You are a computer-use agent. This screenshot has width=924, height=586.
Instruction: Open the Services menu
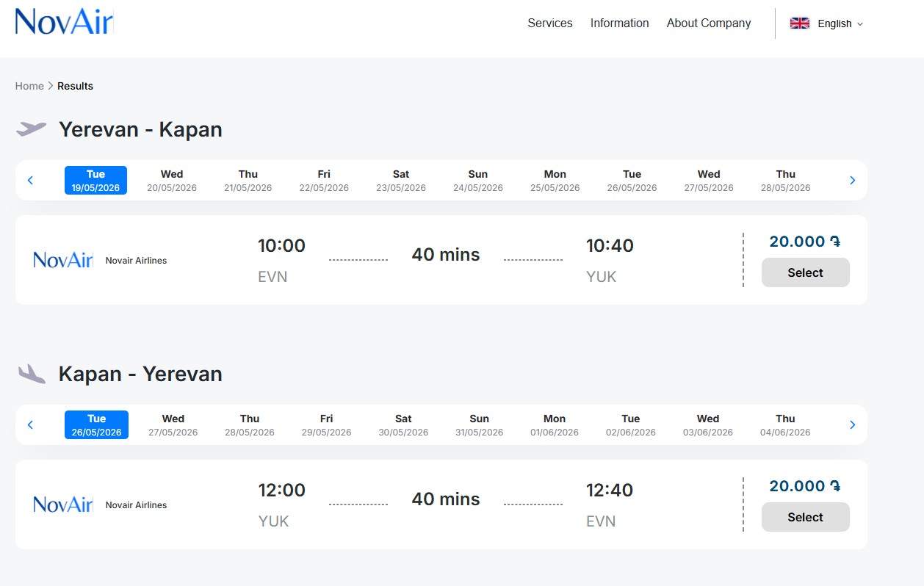coord(549,23)
